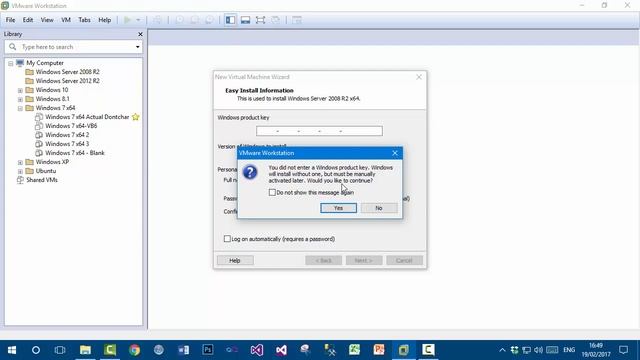Open Microsoft Word from taskbar

coord(183,350)
